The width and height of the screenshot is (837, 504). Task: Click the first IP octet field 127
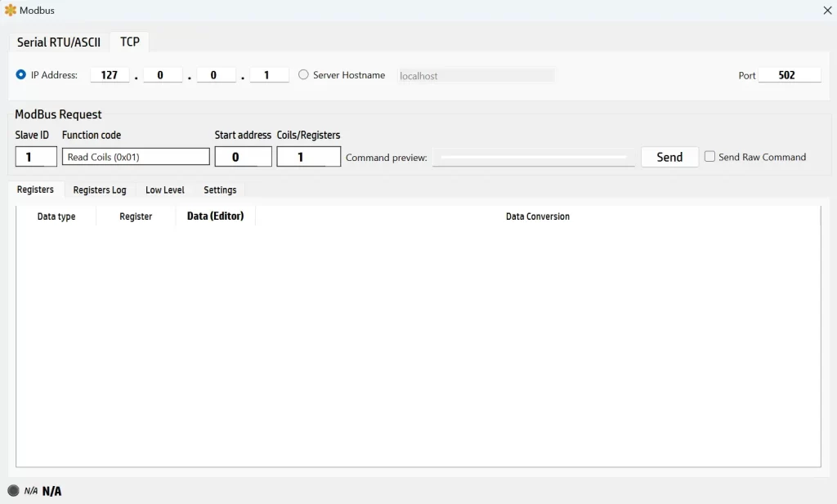(x=110, y=74)
